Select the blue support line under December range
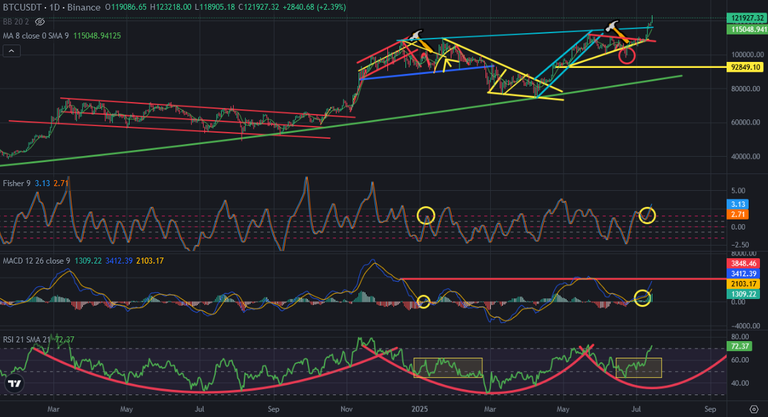The width and height of the screenshot is (768, 417). click(426, 73)
